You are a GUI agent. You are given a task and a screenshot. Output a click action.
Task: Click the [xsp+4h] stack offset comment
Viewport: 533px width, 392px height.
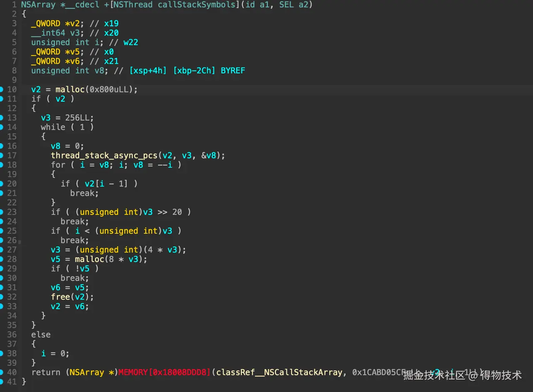[x=149, y=71]
